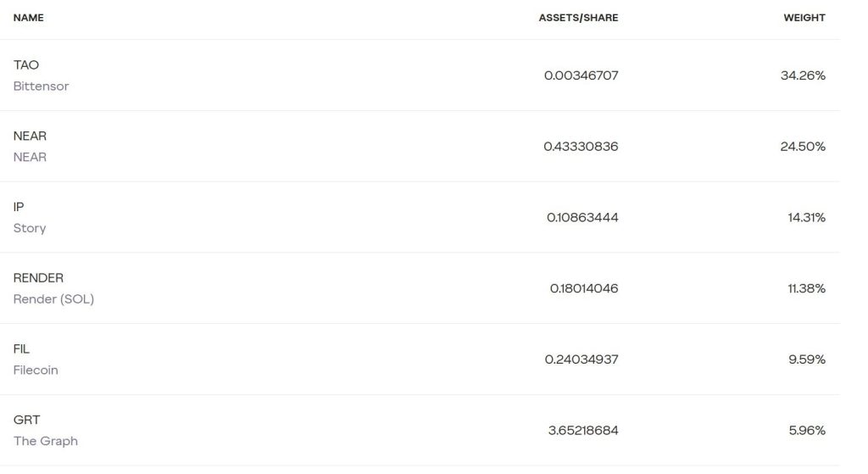Open The Graph asset name
This screenshot has width=868, height=474.
coord(45,441)
